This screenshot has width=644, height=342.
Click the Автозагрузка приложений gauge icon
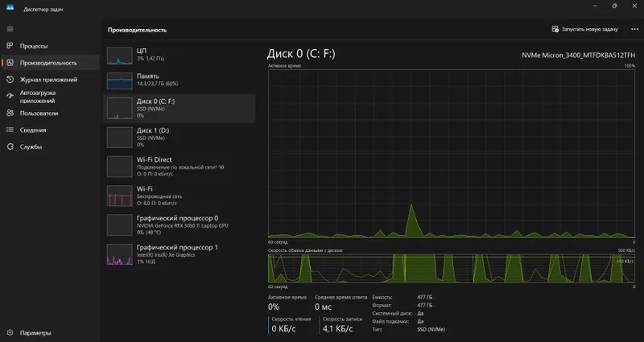click(10, 97)
